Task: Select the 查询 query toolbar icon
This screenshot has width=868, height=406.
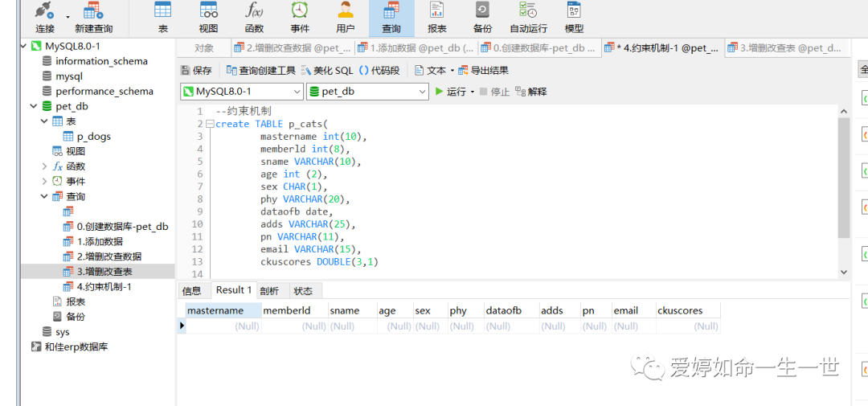Action: coord(391,18)
